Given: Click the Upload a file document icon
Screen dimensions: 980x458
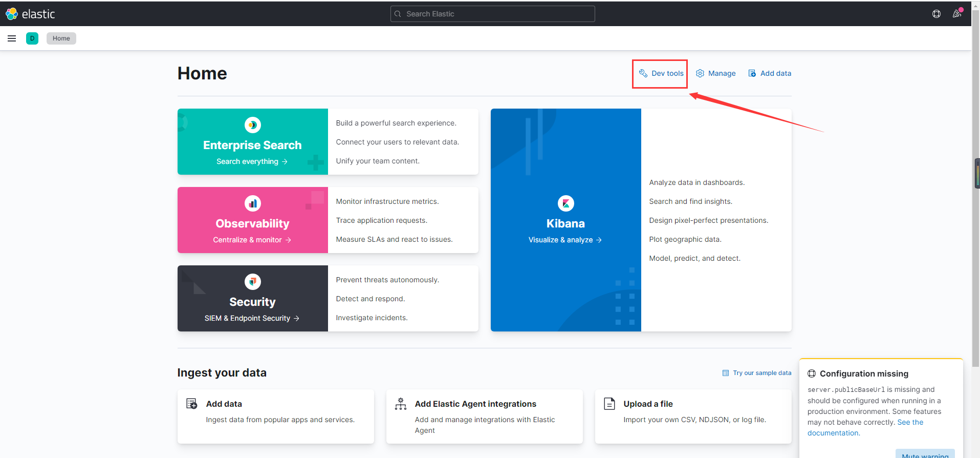Looking at the screenshot, I should pos(609,404).
